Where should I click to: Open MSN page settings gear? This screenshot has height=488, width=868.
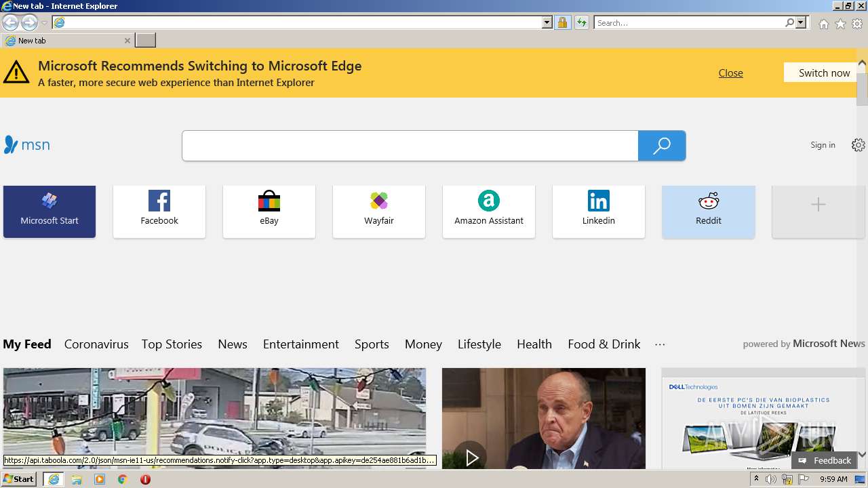coord(859,145)
